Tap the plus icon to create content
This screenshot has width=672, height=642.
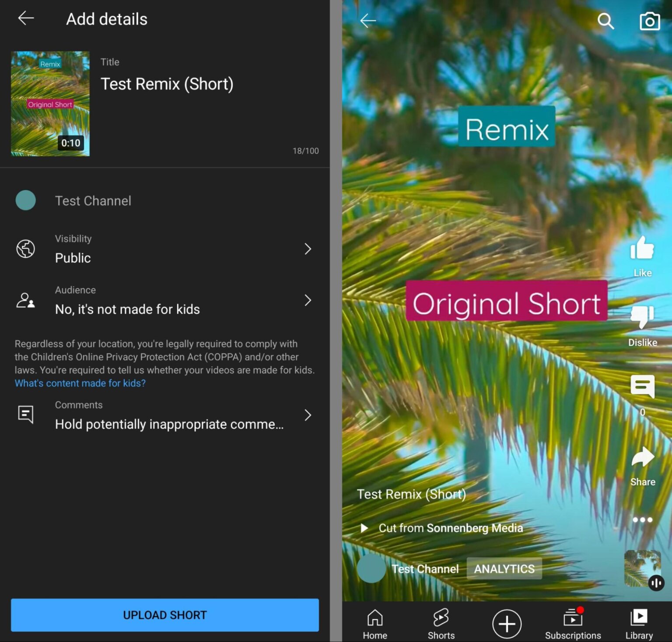[x=506, y=623]
